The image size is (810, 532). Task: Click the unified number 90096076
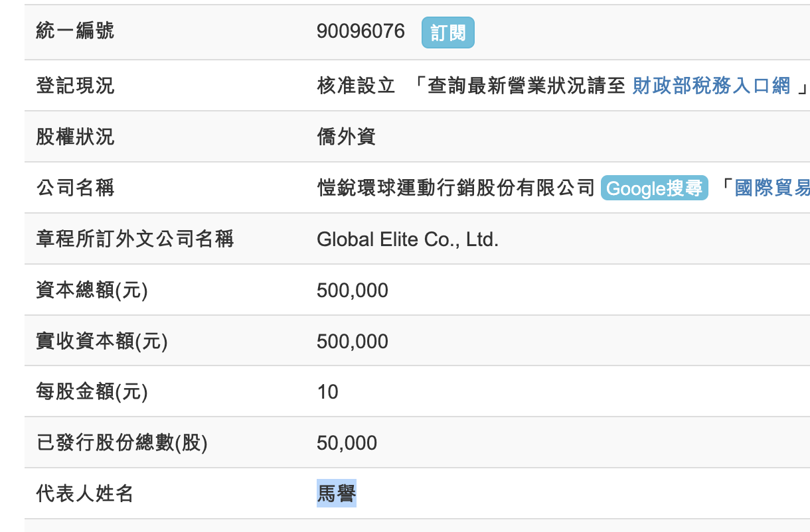(x=361, y=32)
